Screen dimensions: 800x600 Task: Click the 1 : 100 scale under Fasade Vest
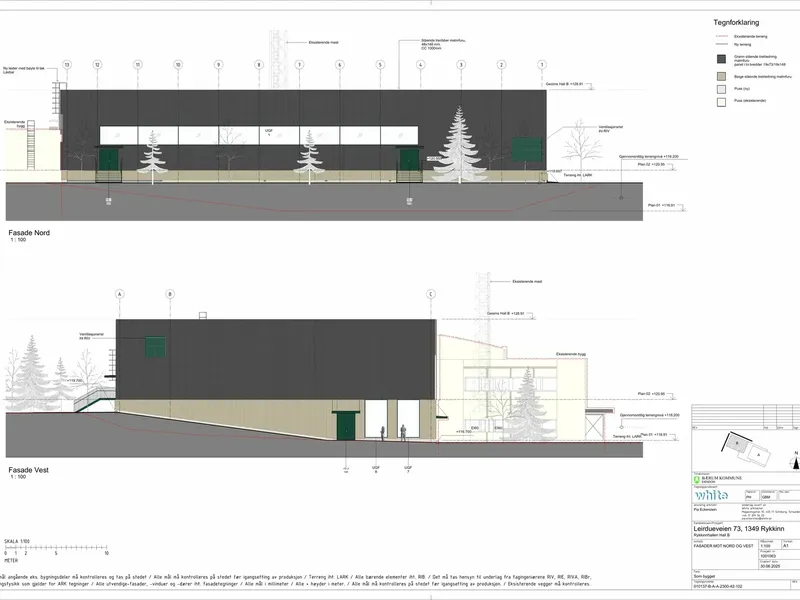(18, 477)
